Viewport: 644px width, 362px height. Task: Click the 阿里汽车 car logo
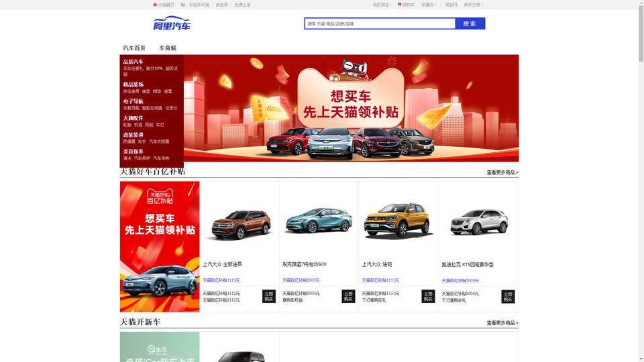pos(172,23)
